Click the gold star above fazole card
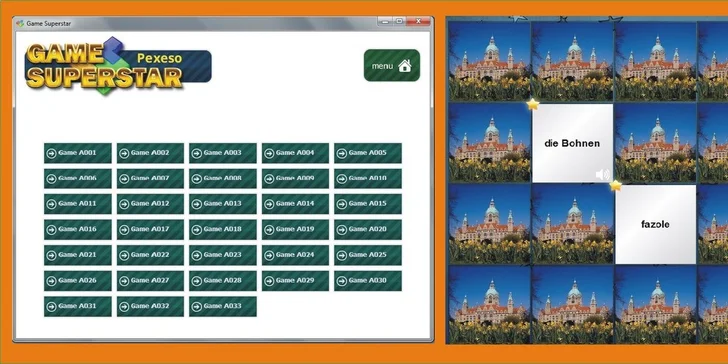 (616, 186)
